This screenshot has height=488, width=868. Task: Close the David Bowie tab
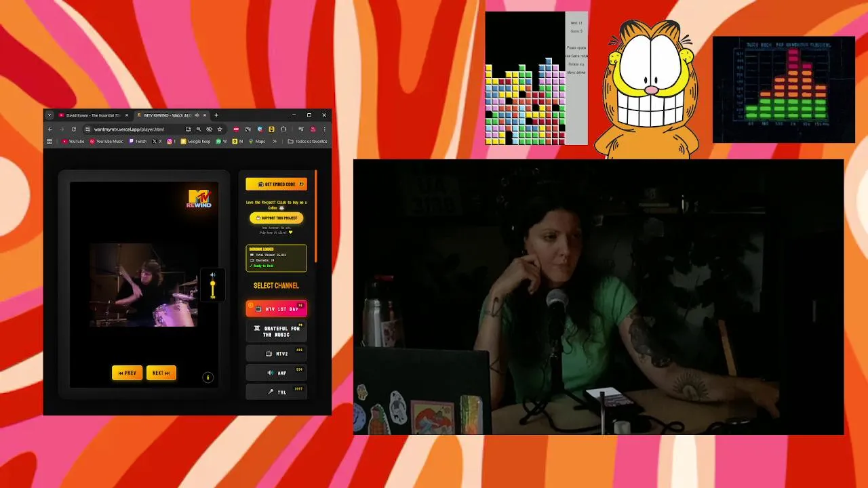[126, 115]
